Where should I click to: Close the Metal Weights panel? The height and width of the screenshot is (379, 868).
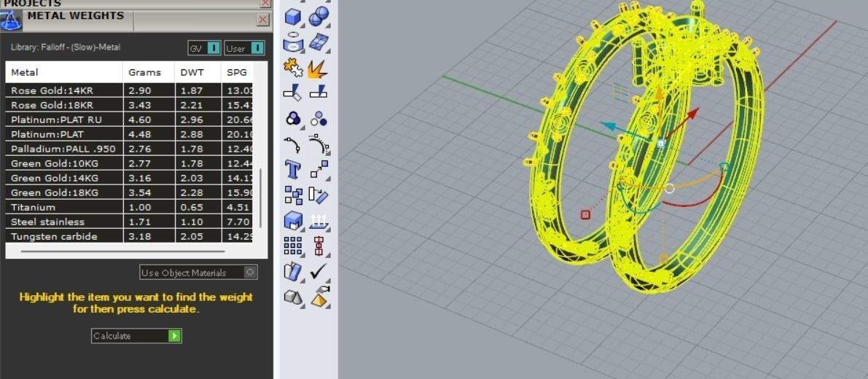(263, 20)
